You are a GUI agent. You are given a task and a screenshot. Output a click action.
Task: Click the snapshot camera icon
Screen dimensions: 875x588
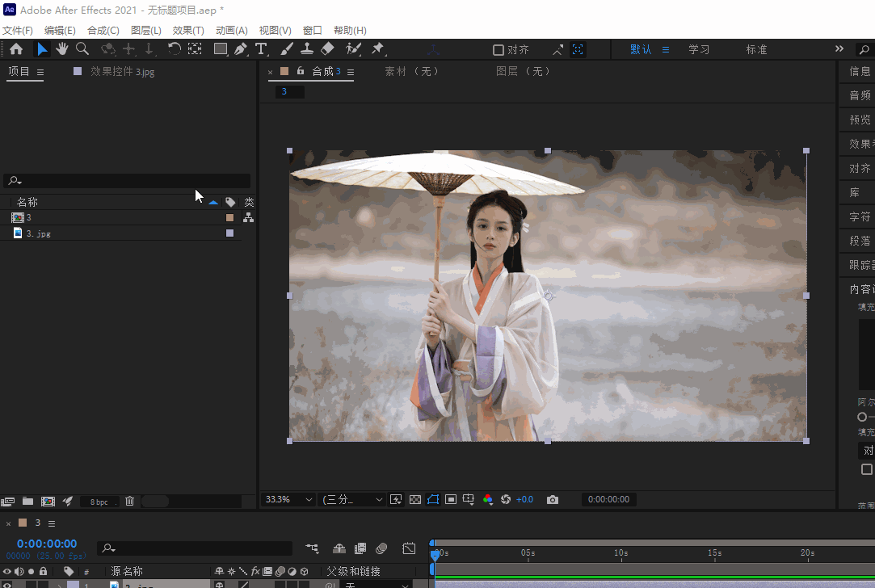click(x=553, y=500)
